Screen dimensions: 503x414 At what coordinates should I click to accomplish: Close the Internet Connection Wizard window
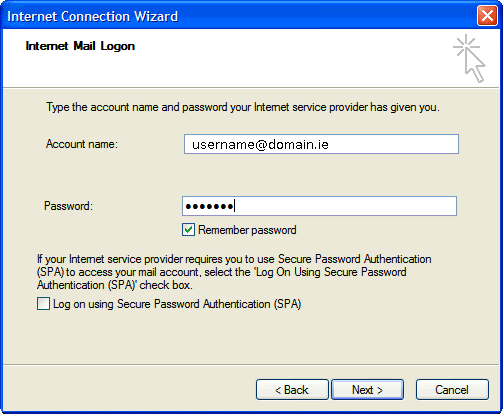pos(487,16)
